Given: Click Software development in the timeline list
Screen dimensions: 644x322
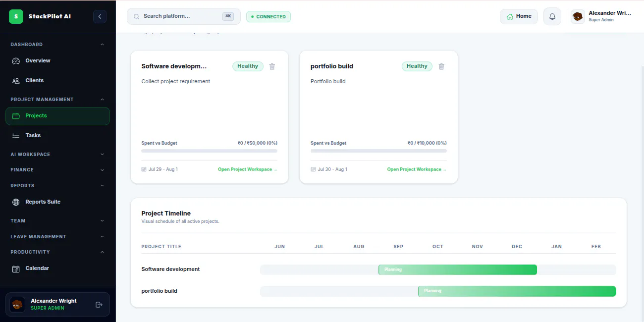Looking at the screenshot, I should [x=170, y=269].
